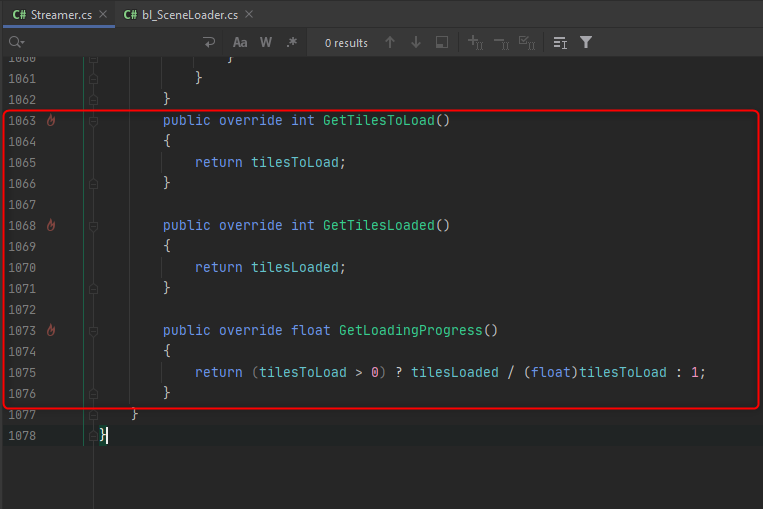Go to previous occurrence up arrow
Viewport: 763px width, 509px height.
390,43
